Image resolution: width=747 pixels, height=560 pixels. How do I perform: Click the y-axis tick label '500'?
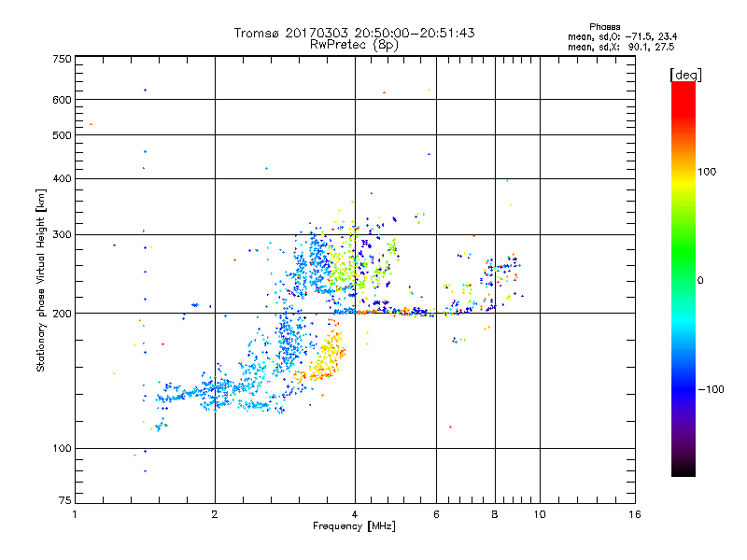[62, 135]
